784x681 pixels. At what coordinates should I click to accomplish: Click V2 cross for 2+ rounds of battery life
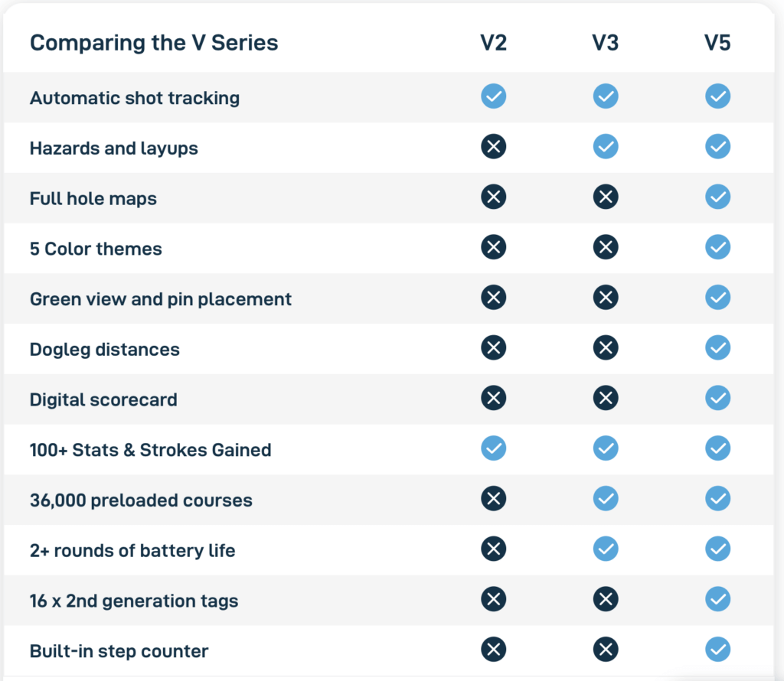493,549
